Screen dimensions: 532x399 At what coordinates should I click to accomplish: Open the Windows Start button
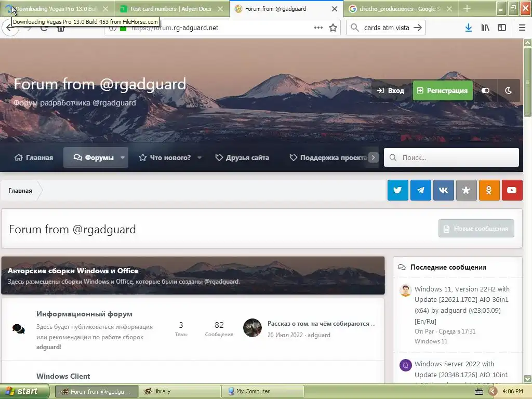tap(24, 391)
